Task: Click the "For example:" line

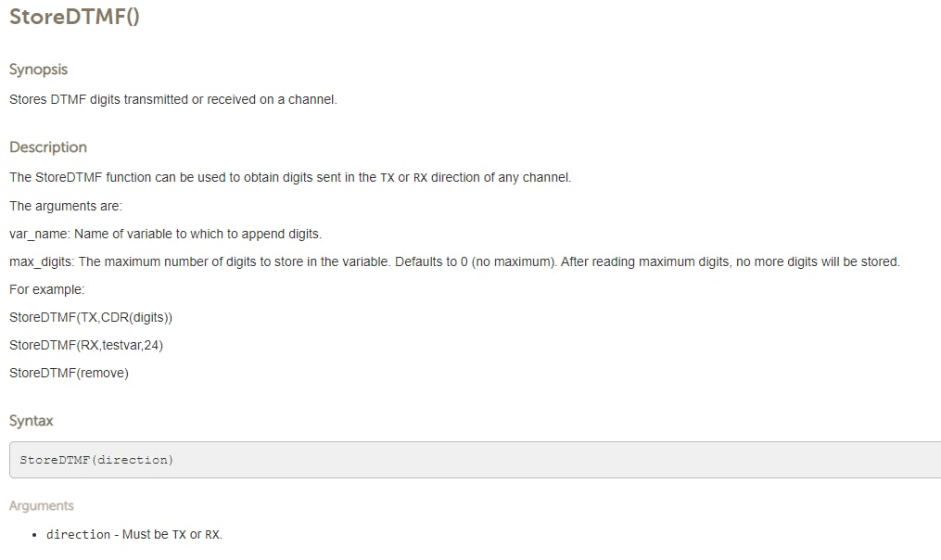Action: [x=46, y=289]
